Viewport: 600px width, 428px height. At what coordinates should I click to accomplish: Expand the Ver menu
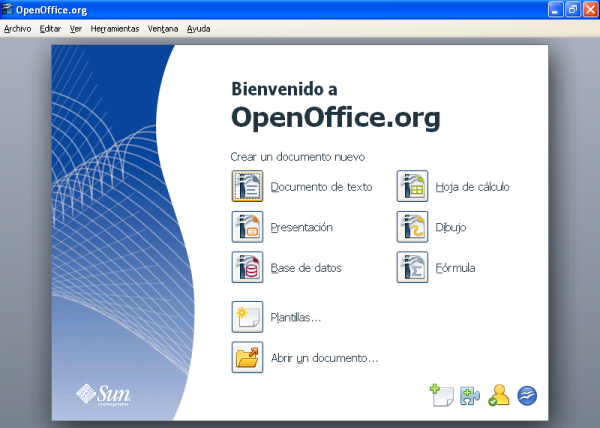click(x=76, y=29)
